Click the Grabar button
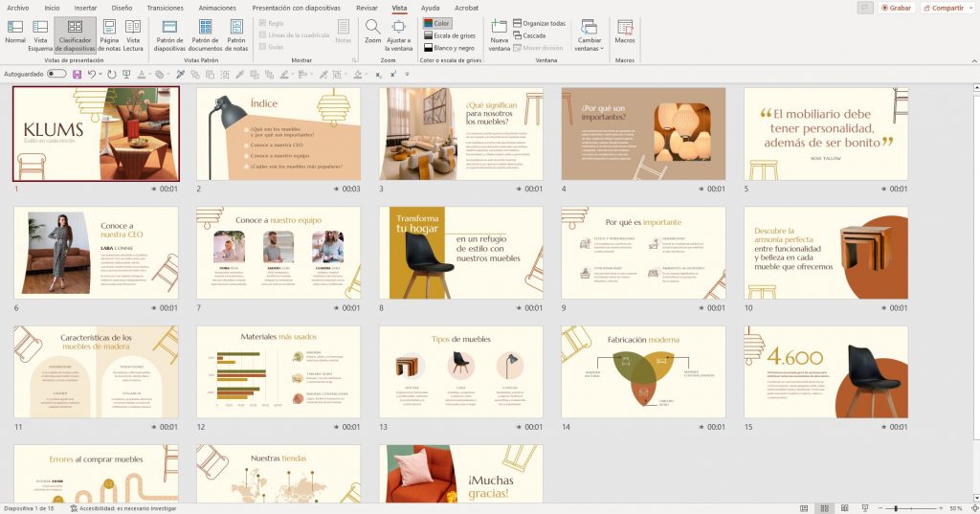The height and width of the screenshot is (514, 980). (x=895, y=8)
